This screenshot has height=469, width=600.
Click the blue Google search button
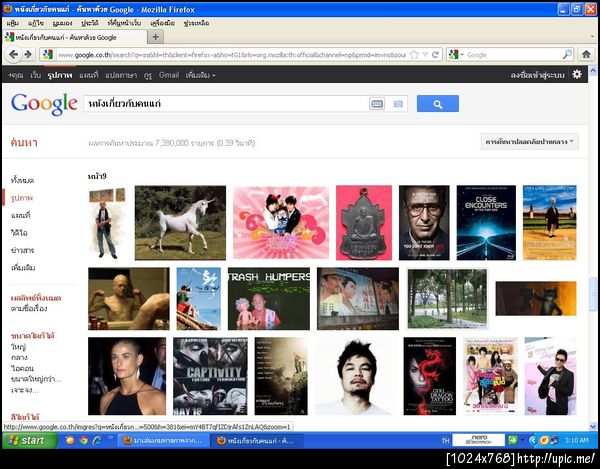click(438, 104)
